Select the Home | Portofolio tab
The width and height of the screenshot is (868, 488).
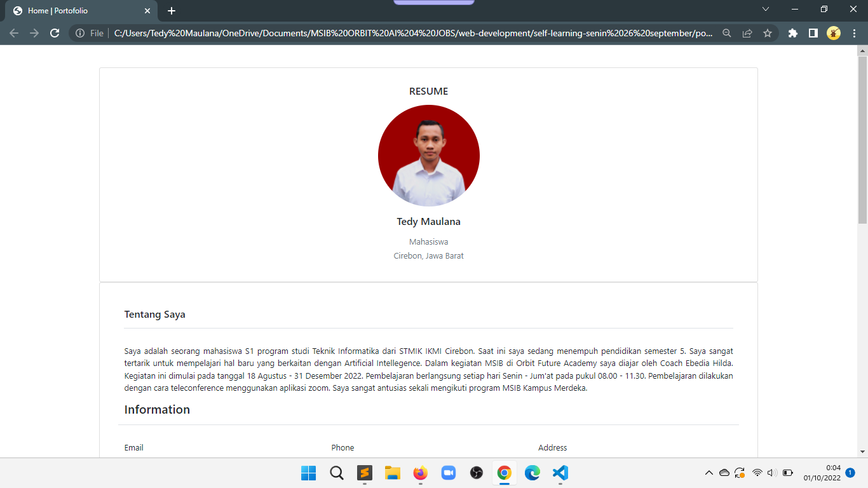76,10
